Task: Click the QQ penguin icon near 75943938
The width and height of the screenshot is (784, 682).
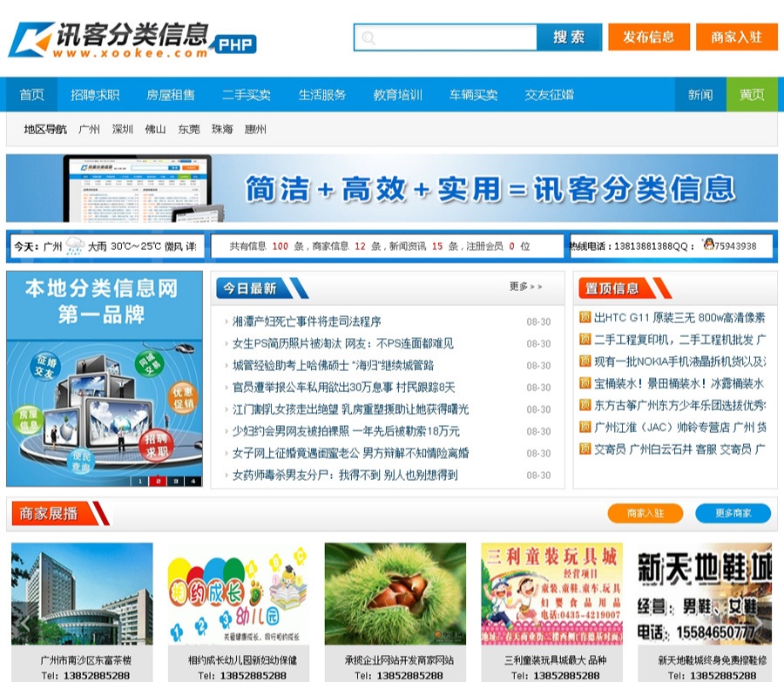Action: click(708, 246)
